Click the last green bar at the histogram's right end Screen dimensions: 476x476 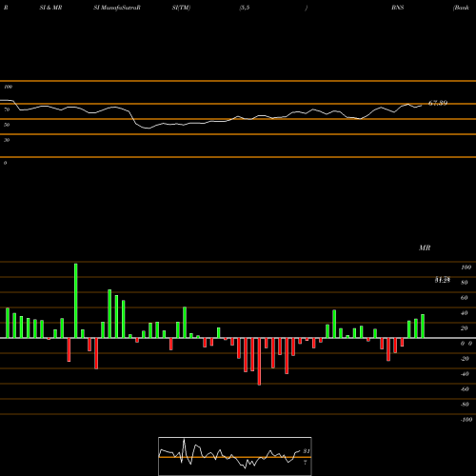coord(423,326)
